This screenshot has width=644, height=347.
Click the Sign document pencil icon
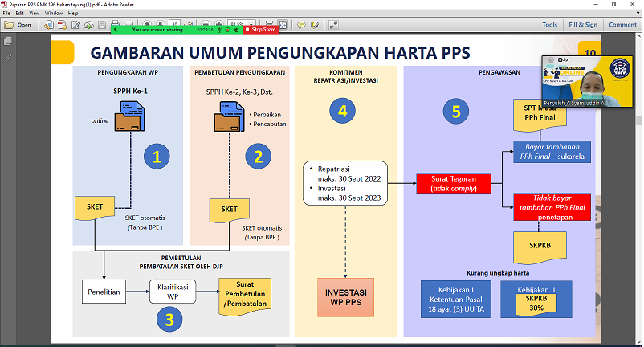click(75, 25)
